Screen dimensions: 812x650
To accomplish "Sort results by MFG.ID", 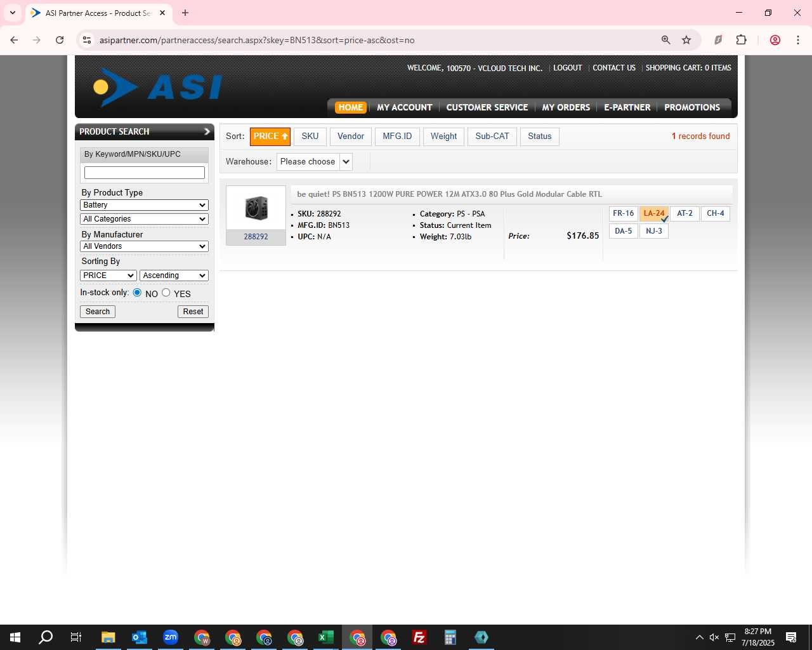I will click(x=397, y=136).
